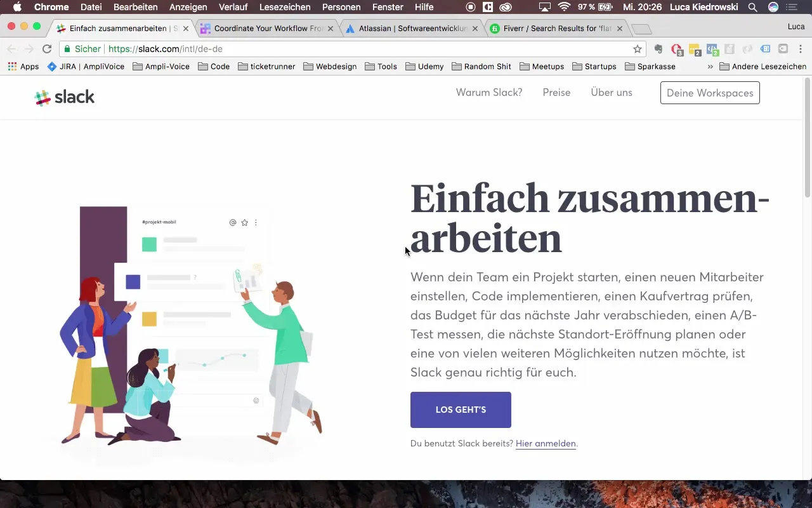Open the red extension with badge 3
Viewport: 812px width, 508px height.
click(x=677, y=50)
